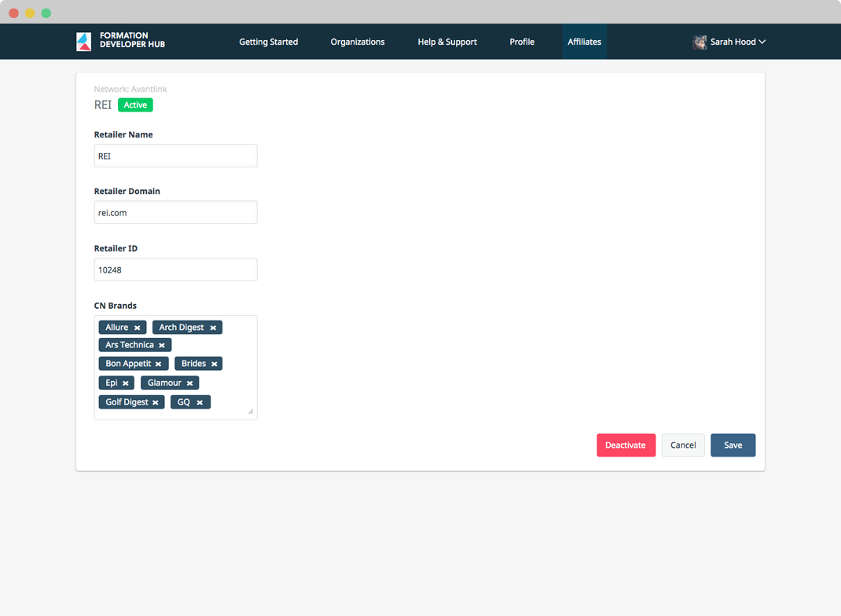The height and width of the screenshot is (616, 841).
Task: Click the Formation Developer Hub logo
Action: pyautogui.click(x=83, y=42)
